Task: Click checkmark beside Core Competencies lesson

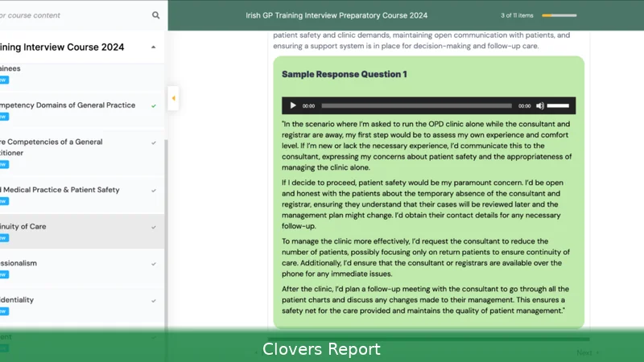Action: click(x=154, y=143)
